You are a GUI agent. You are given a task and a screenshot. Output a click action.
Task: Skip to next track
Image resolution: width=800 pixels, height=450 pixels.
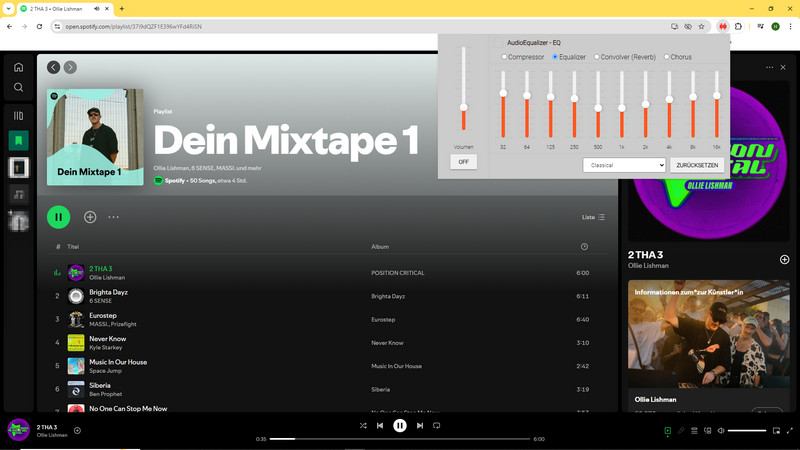(x=420, y=426)
